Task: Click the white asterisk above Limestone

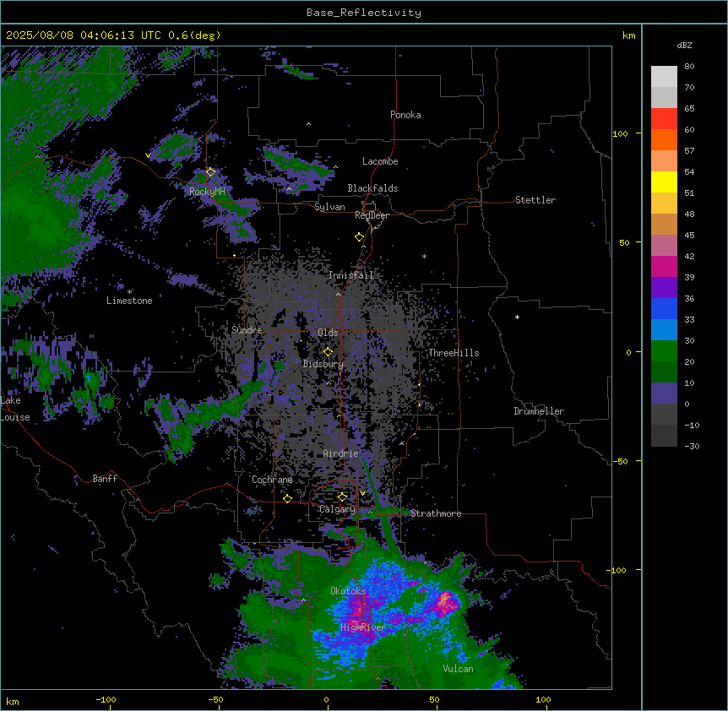Action: [x=129, y=292]
